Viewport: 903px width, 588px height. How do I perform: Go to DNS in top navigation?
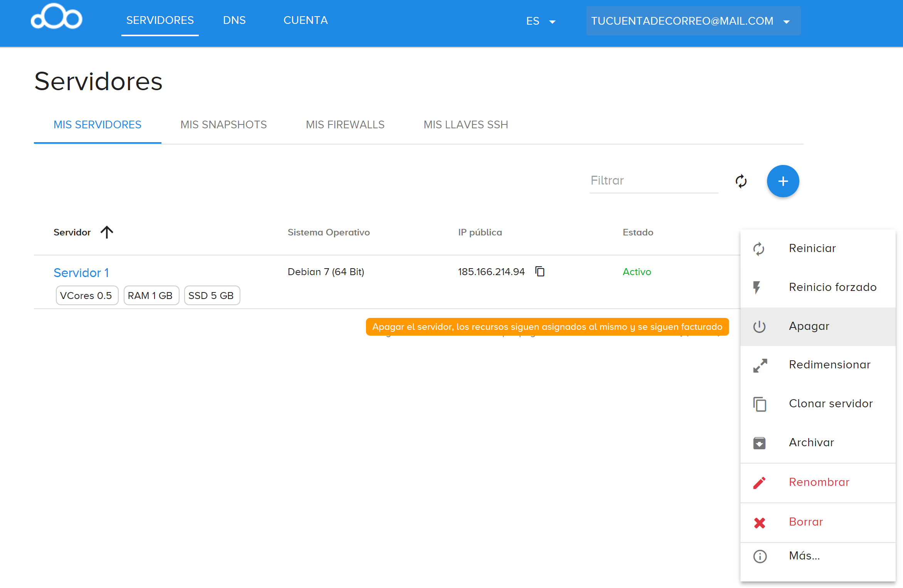(234, 20)
